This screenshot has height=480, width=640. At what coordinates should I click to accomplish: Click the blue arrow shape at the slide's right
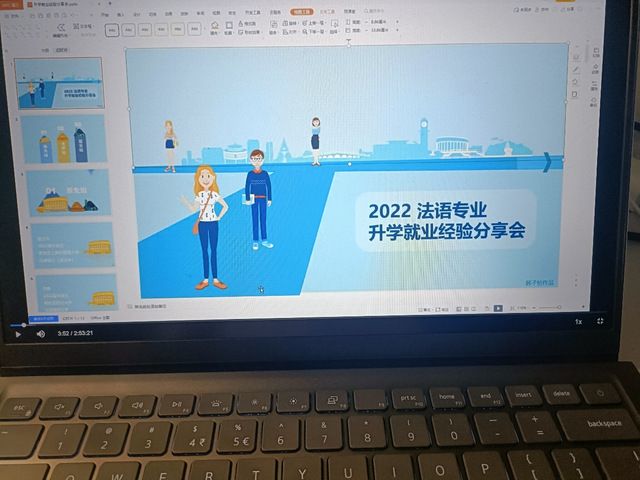coord(547,162)
